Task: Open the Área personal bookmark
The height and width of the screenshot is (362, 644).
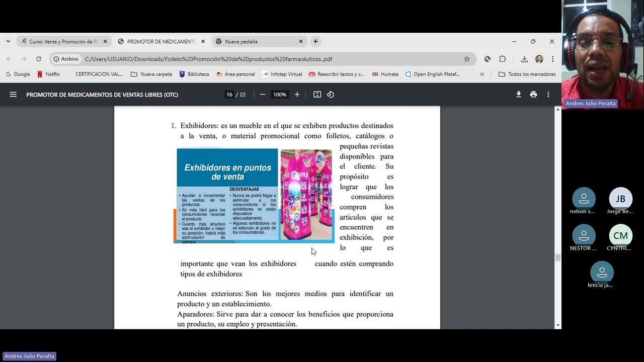Action: tap(235, 74)
